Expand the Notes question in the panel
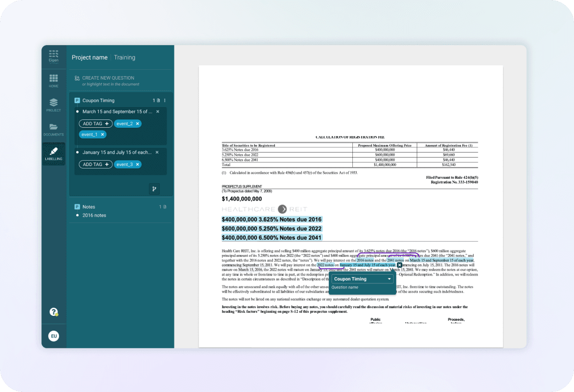This screenshot has width=574, height=392. (89, 207)
